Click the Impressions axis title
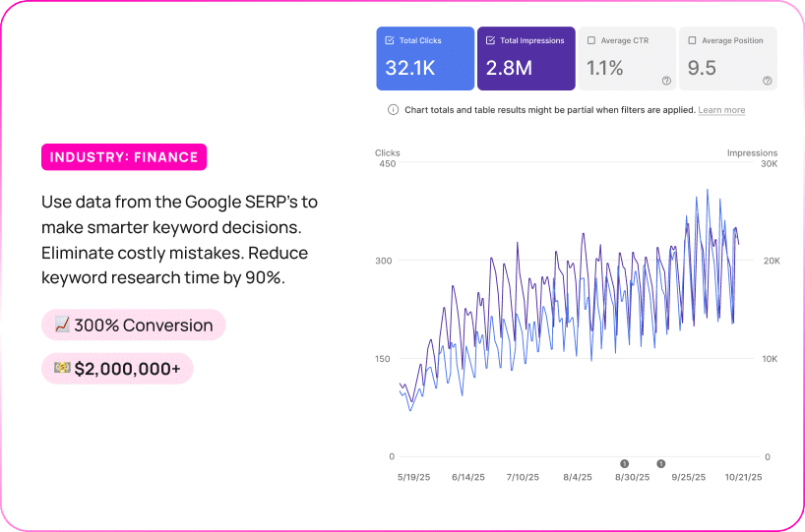 [x=752, y=153]
